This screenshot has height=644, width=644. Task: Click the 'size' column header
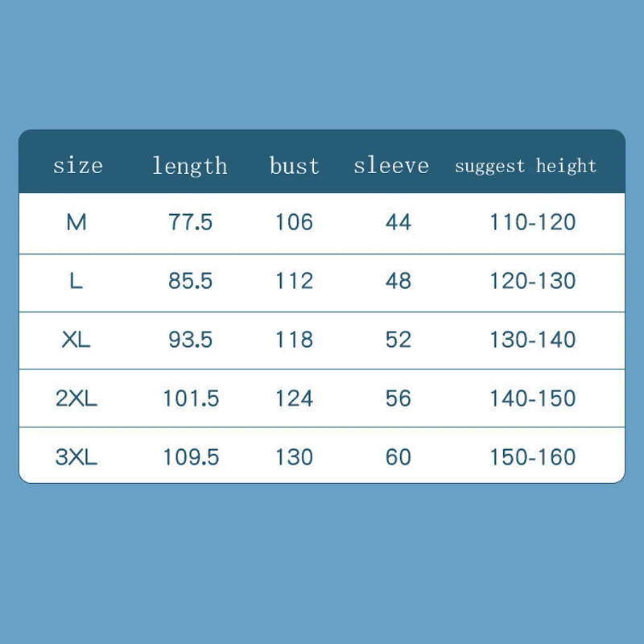(78, 166)
